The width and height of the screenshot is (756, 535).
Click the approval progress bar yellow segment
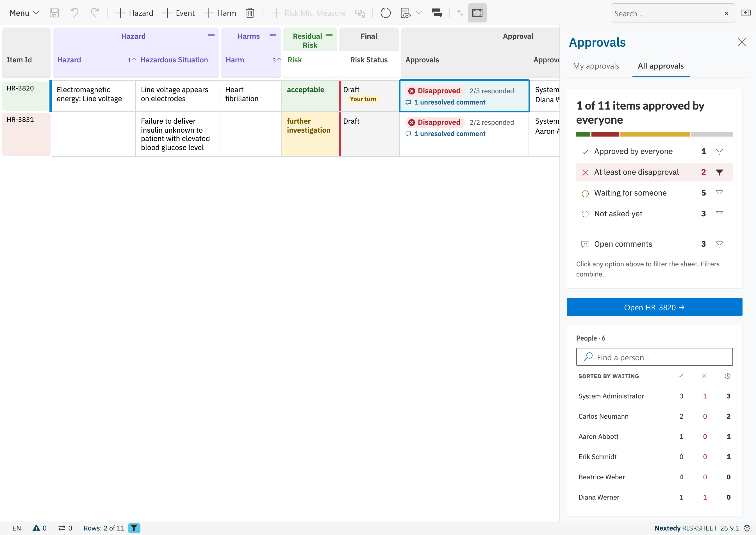click(x=655, y=134)
